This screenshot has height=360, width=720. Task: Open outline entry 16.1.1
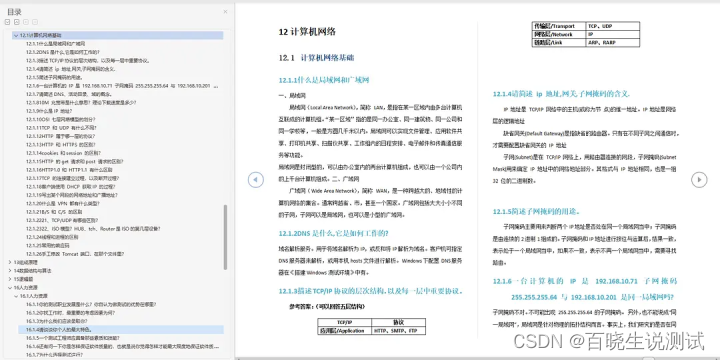(91, 304)
